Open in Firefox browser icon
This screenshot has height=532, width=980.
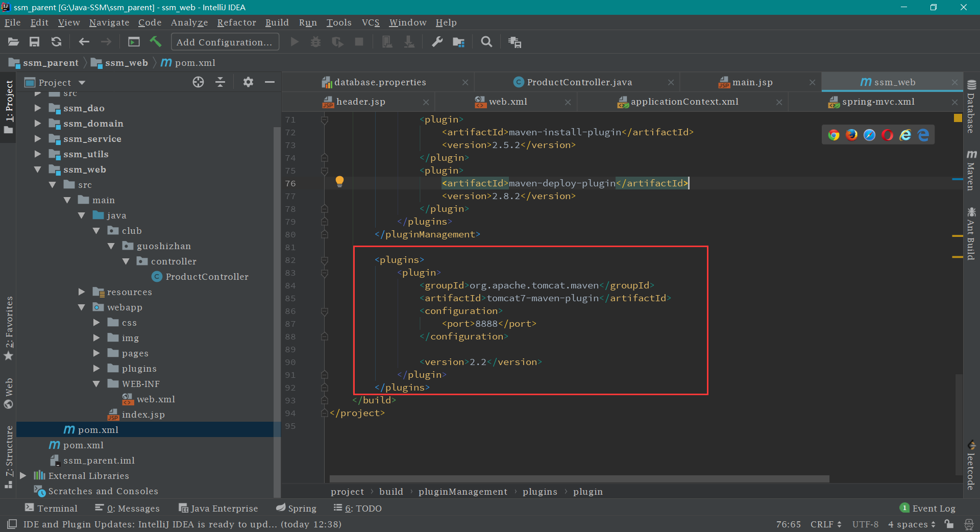click(x=851, y=135)
